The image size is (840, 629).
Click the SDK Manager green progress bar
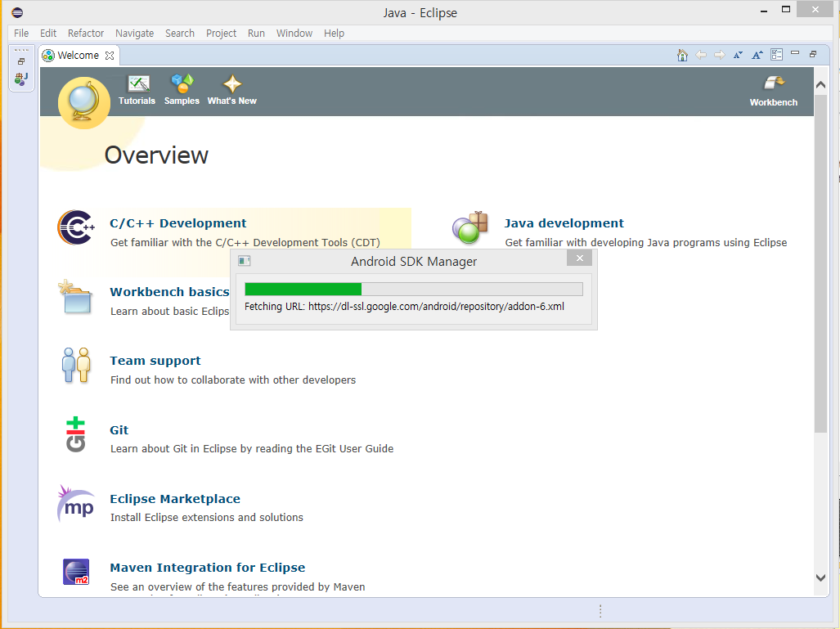click(303, 290)
